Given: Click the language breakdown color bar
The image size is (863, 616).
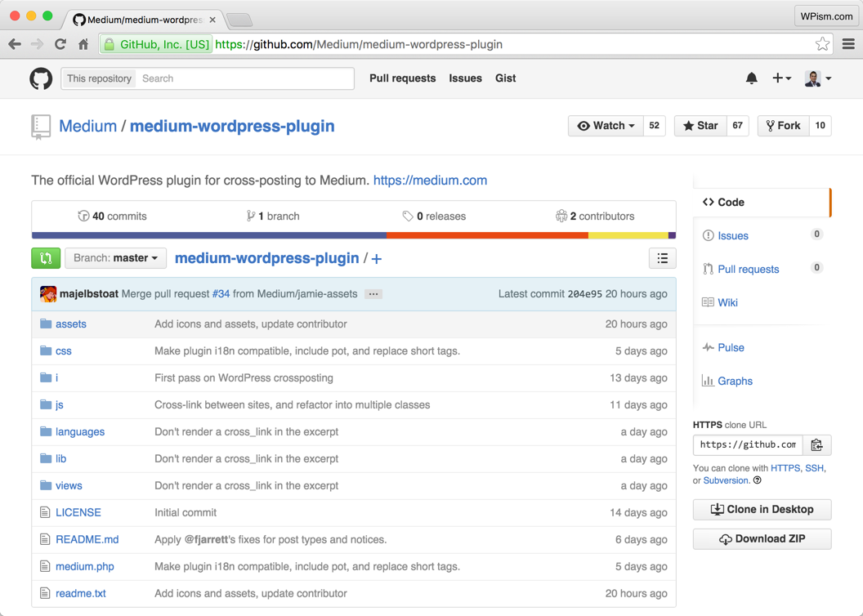Looking at the screenshot, I should point(354,235).
